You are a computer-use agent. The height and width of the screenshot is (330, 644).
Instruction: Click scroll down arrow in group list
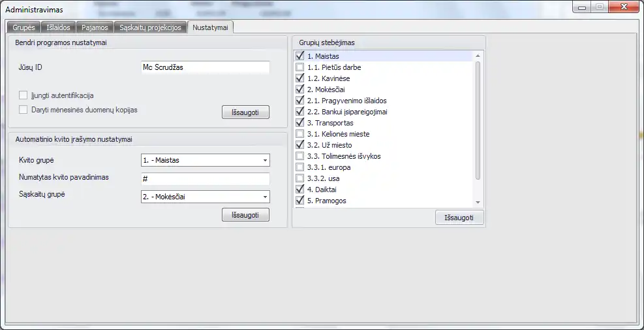(x=478, y=203)
